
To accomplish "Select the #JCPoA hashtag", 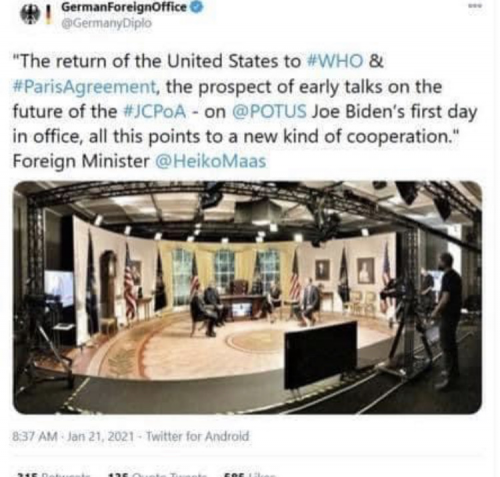I will [x=154, y=111].
